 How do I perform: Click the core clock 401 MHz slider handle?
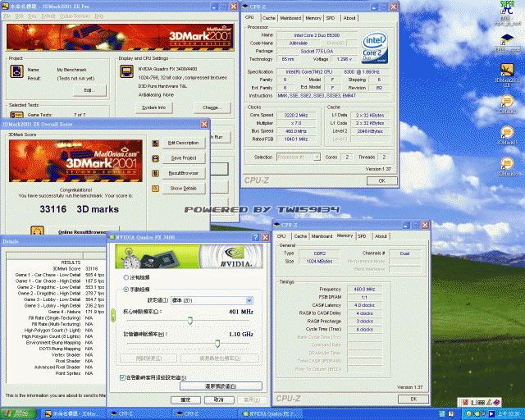pyautogui.click(x=189, y=321)
